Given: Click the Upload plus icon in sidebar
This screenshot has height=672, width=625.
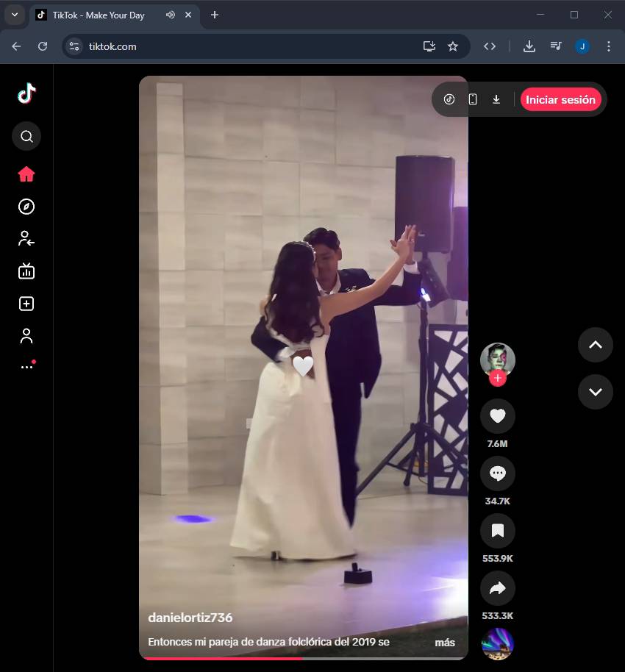Looking at the screenshot, I should pos(26,304).
